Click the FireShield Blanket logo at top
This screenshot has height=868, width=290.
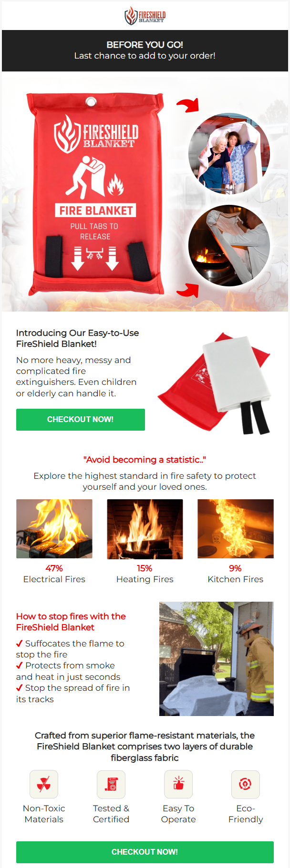click(145, 16)
